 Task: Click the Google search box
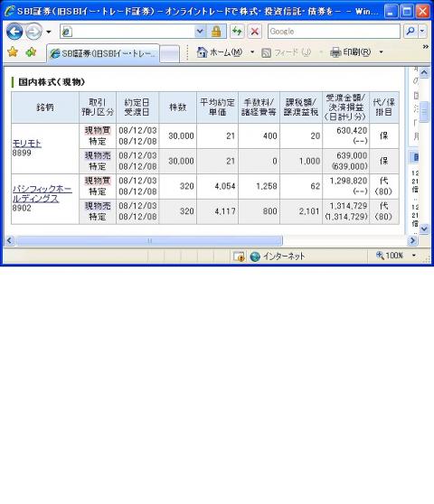point(334,32)
